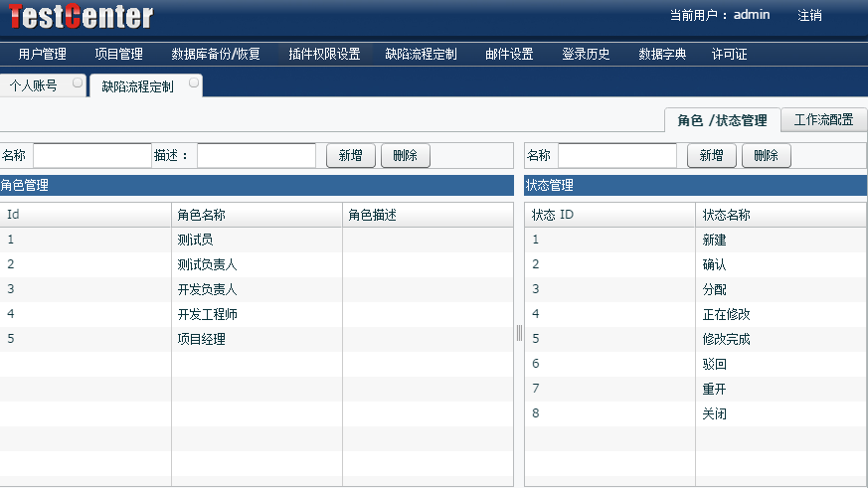Click the TestCenter logo
Image resolution: width=868 pixels, height=488 pixels.
81,16
